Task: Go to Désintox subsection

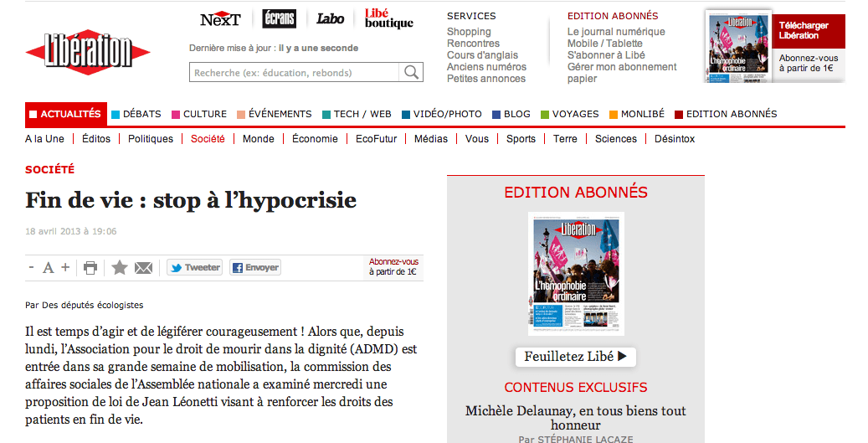Action: click(x=675, y=139)
